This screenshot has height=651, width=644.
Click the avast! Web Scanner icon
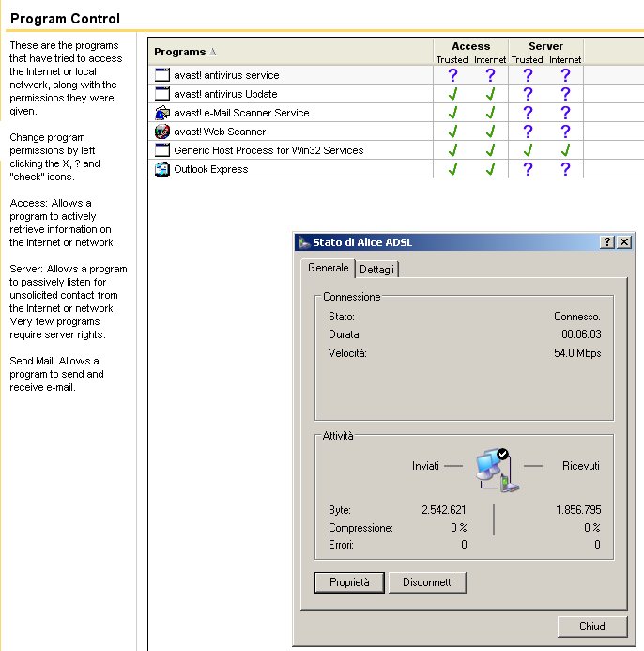point(161,132)
